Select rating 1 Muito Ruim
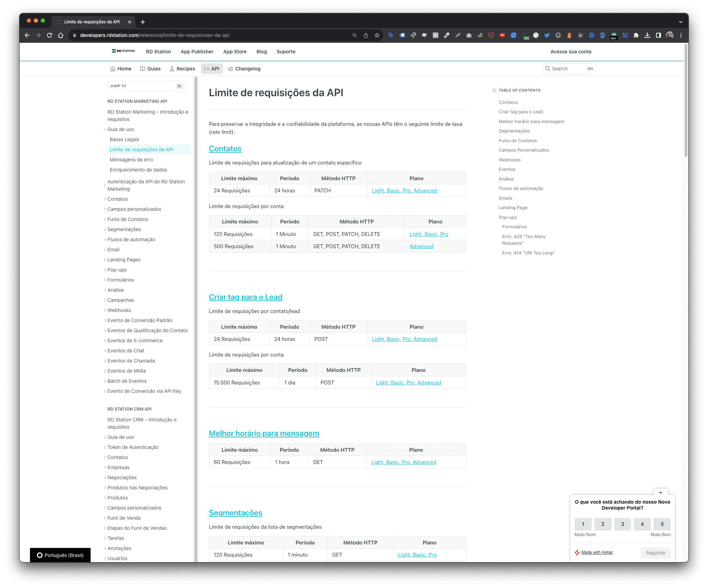The image size is (708, 588). pos(583,524)
